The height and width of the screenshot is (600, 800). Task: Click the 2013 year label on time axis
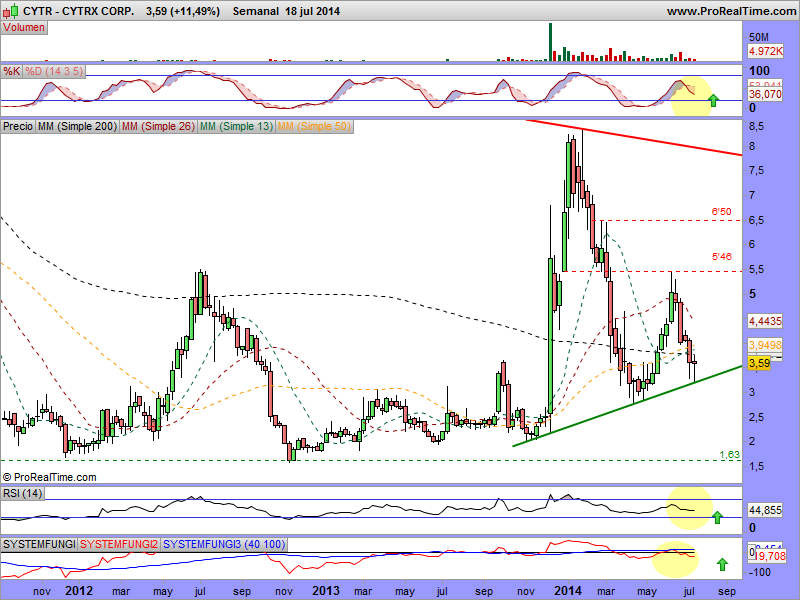coord(326,591)
